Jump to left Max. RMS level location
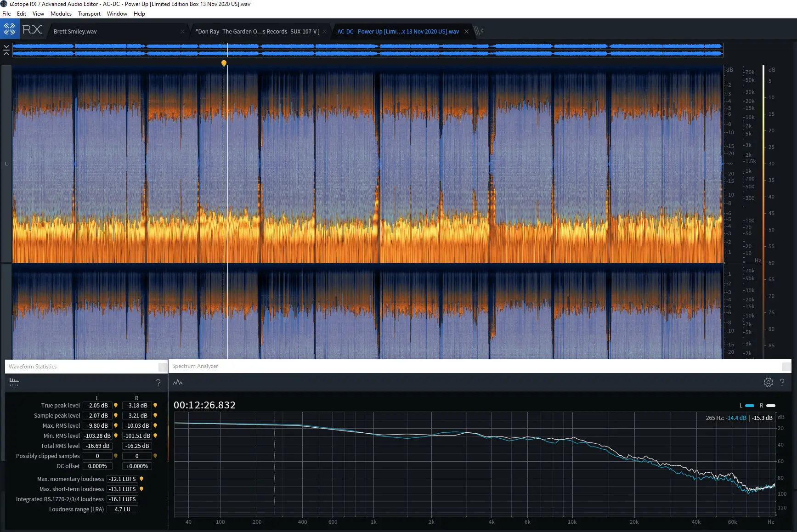Viewport: 797px width, 532px height. pyautogui.click(x=116, y=425)
